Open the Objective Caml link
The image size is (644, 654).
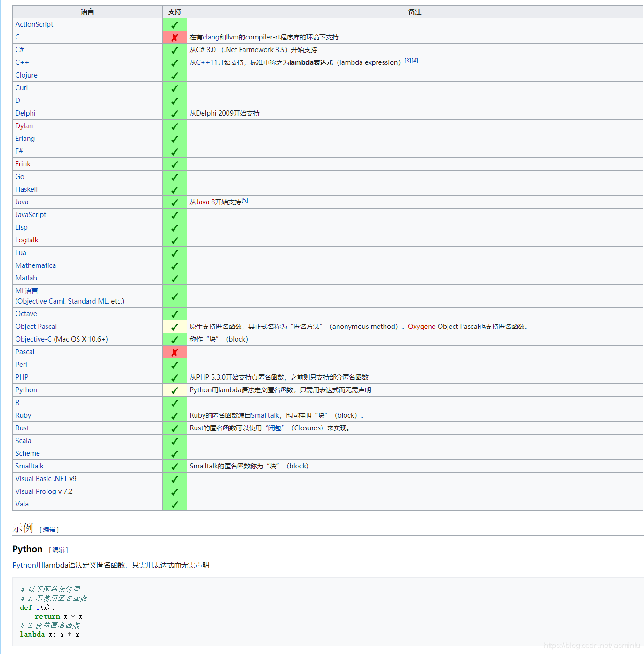pos(41,301)
